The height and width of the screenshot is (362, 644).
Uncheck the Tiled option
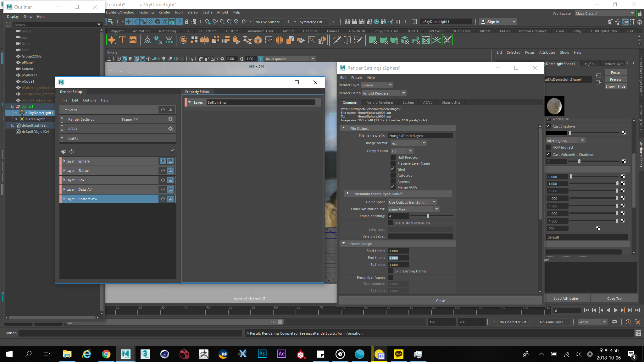point(393,169)
